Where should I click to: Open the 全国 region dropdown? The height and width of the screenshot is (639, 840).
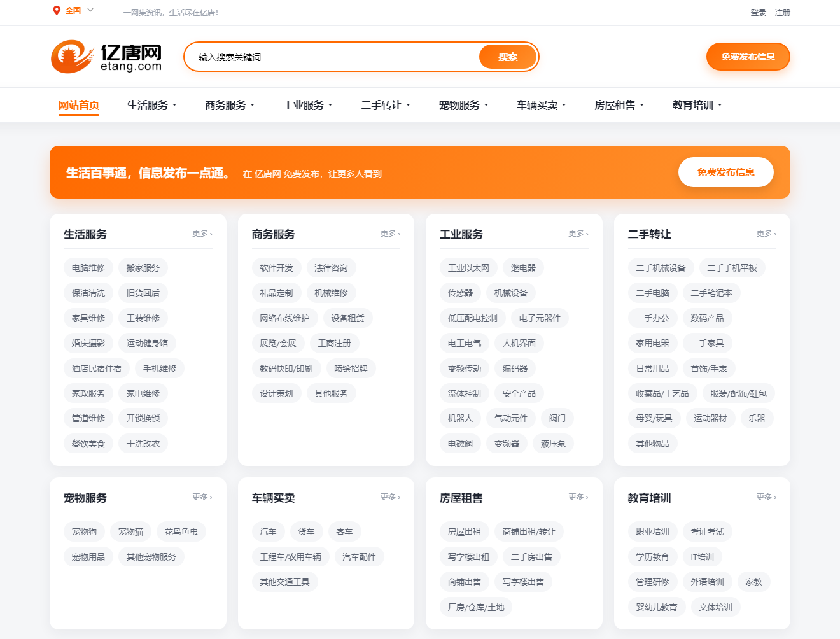click(79, 11)
